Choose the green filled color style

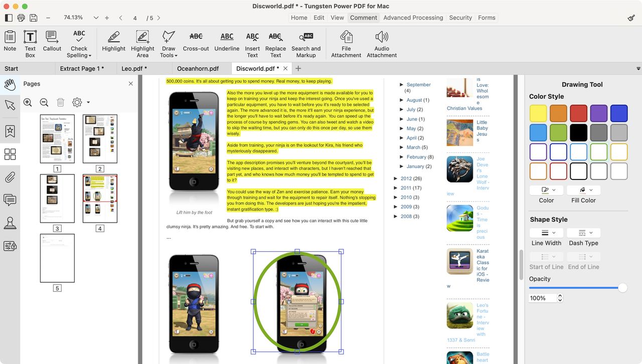pyautogui.click(x=558, y=132)
